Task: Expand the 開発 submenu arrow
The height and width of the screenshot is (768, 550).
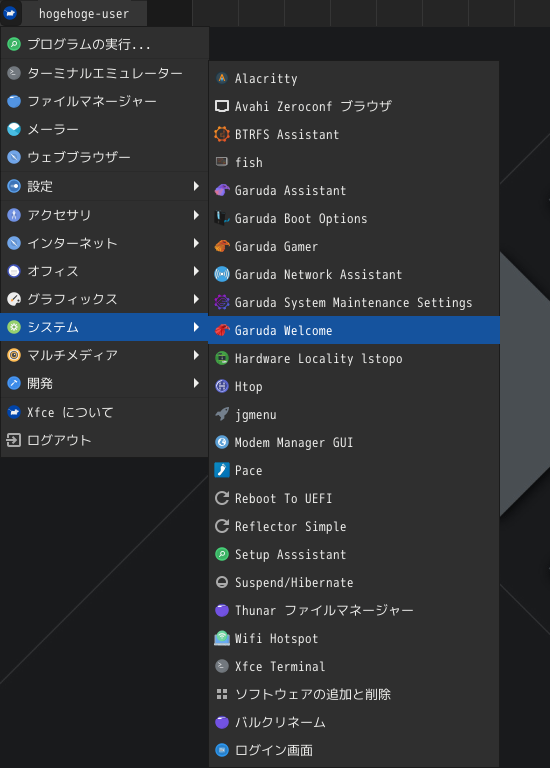Action: pos(196,383)
